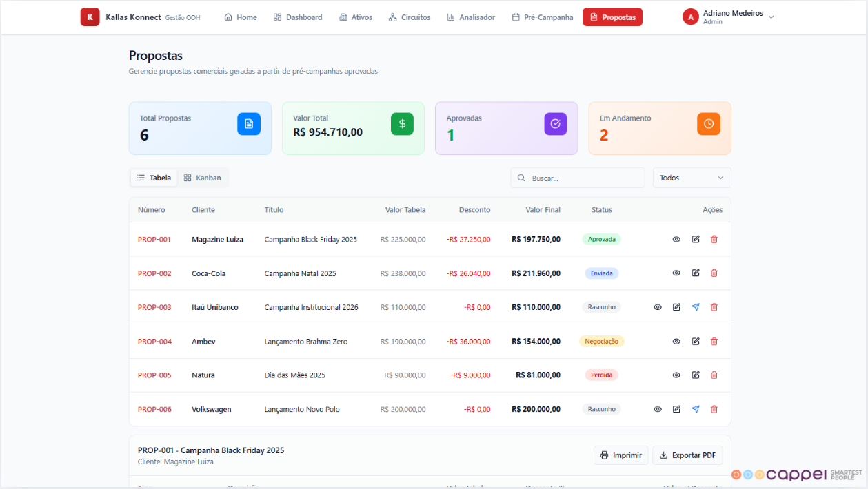Click send icon for Volkswagen proposal
The width and height of the screenshot is (868, 489).
[x=695, y=409]
